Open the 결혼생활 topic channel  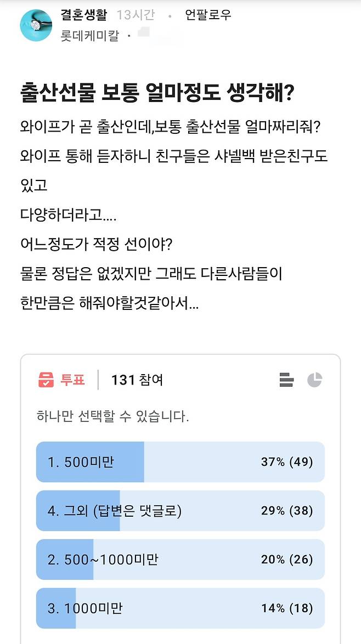coord(85,15)
